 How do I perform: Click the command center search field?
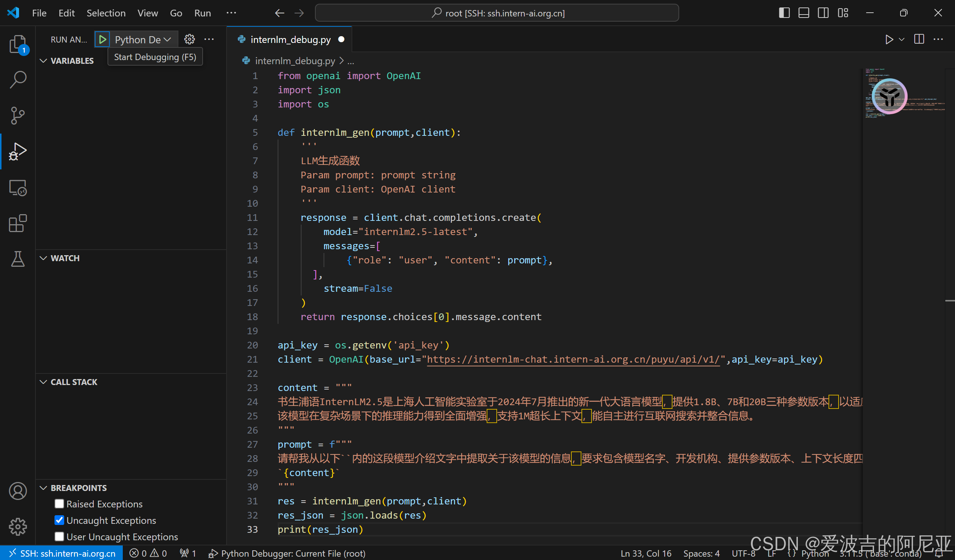pyautogui.click(x=496, y=13)
